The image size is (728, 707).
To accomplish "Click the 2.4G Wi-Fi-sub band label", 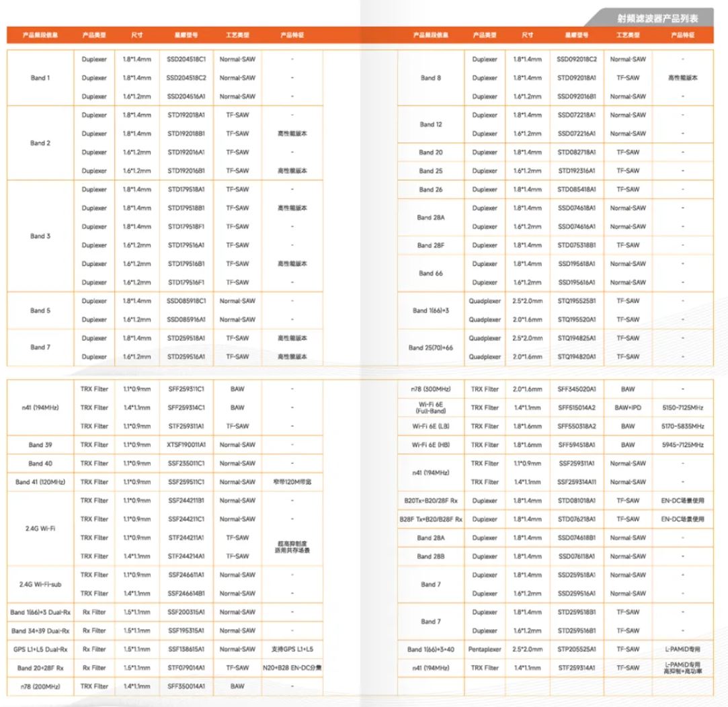I will pos(40,584).
